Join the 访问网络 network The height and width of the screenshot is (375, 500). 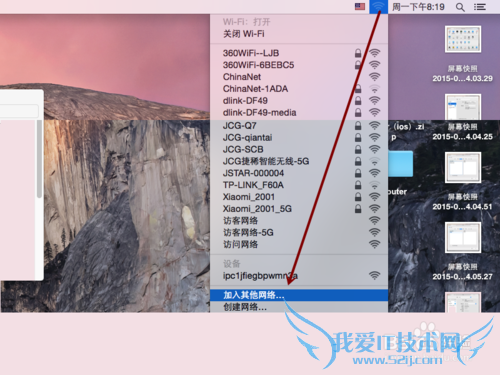[299, 244]
